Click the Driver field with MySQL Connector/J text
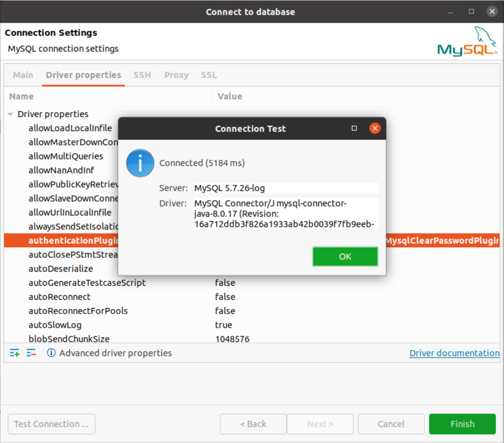Viewport: 504px width, 443px height. pos(286,214)
